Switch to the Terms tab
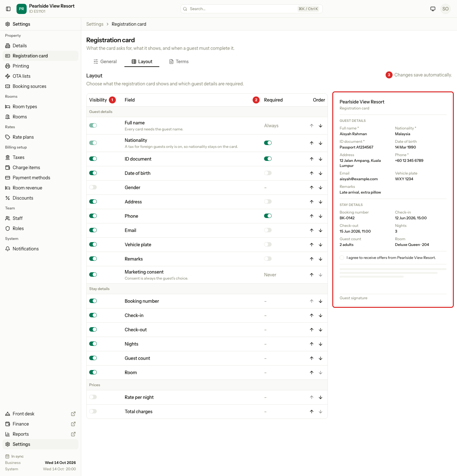457x476 pixels. click(x=179, y=62)
